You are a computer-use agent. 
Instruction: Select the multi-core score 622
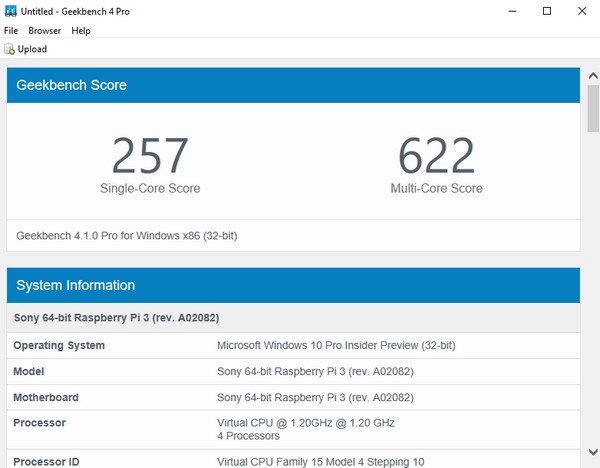click(436, 156)
